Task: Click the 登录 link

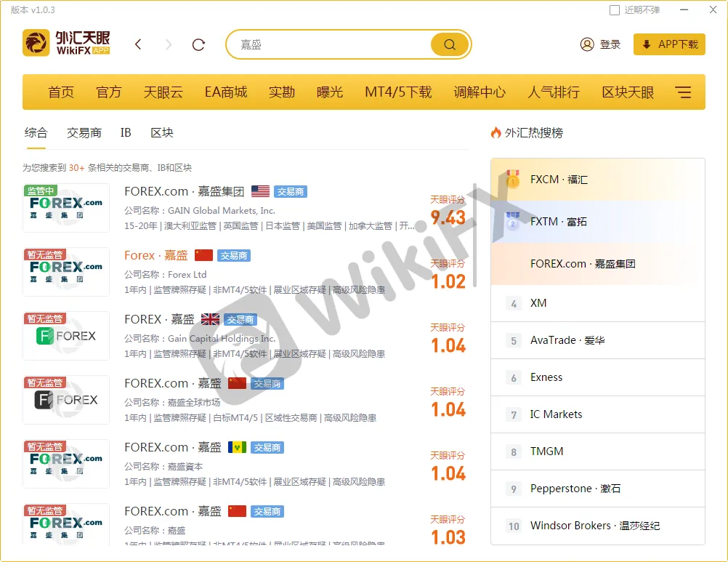Action: (x=610, y=44)
